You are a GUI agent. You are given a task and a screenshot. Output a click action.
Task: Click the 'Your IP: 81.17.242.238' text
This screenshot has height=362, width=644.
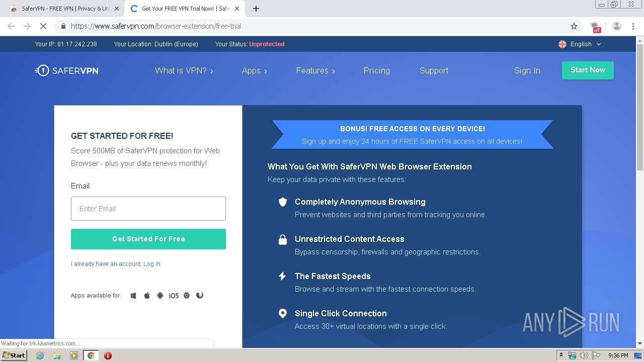point(66,44)
